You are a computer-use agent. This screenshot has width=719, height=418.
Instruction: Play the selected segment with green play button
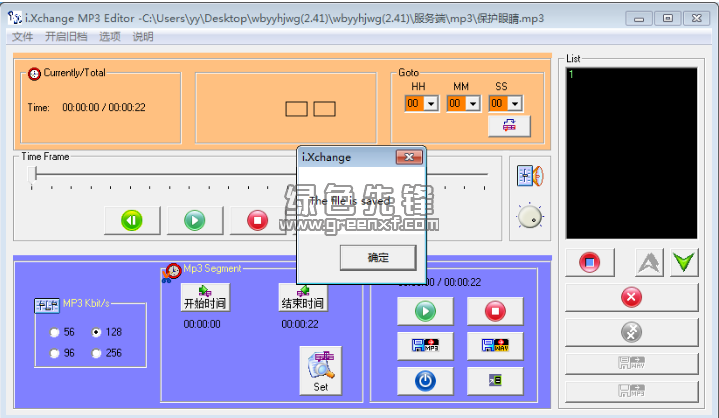425,311
